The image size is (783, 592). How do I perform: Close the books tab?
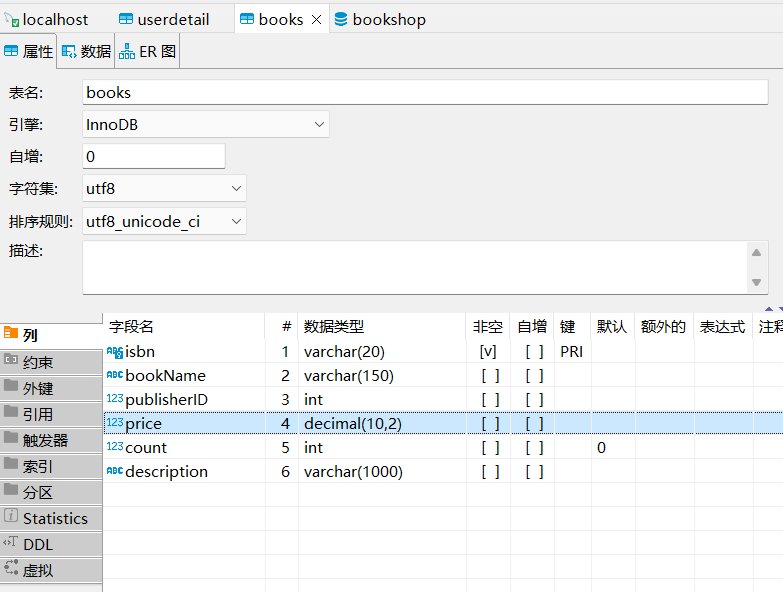pyautogui.click(x=317, y=19)
